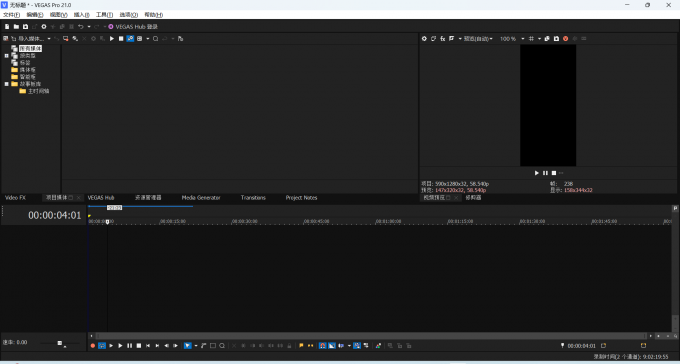Toggle Split Screen View in the preview toolbar
Screen dimensions: 680x364
click(x=451, y=39)
